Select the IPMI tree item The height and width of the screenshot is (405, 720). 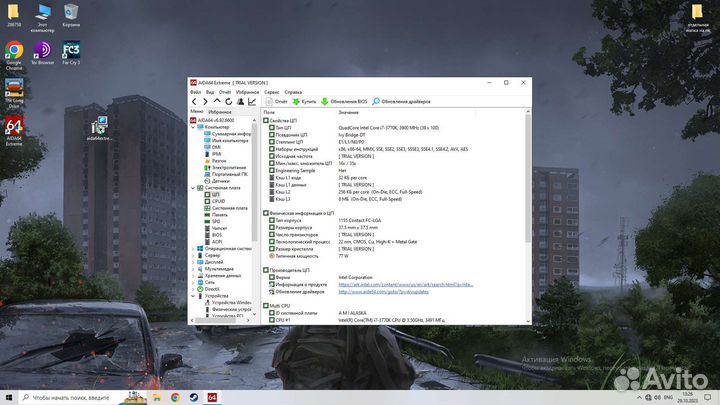(x=213, y=154)
